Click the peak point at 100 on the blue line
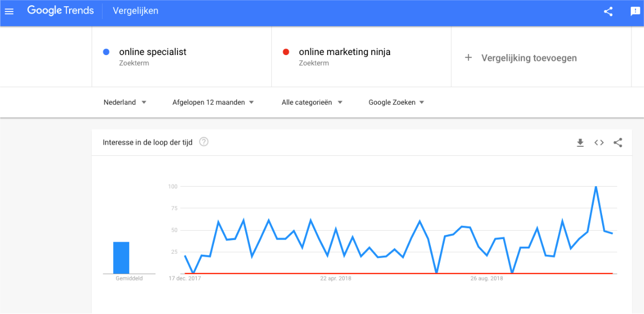 click(x=596, y=187)
